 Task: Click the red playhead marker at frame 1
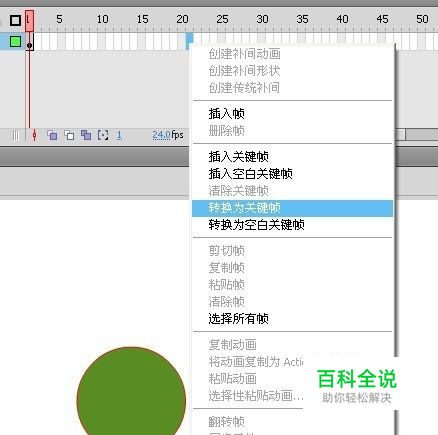point(29,21)
